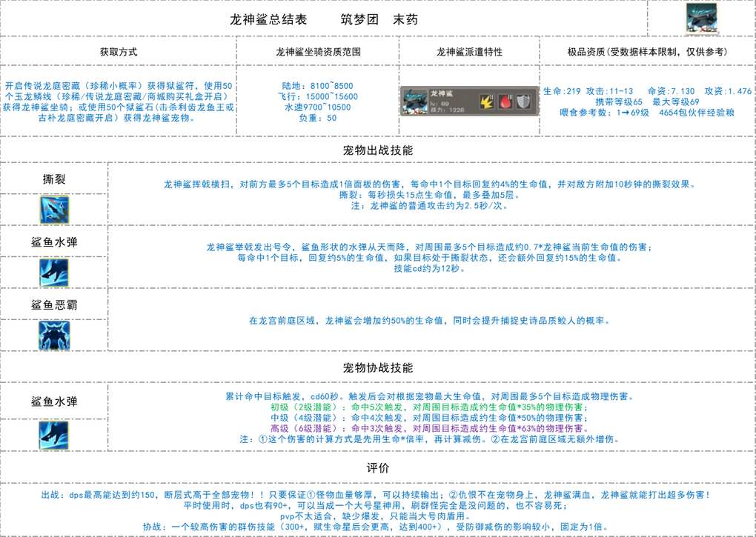Click the 生命:219 stat

click(x=562, y=91)
